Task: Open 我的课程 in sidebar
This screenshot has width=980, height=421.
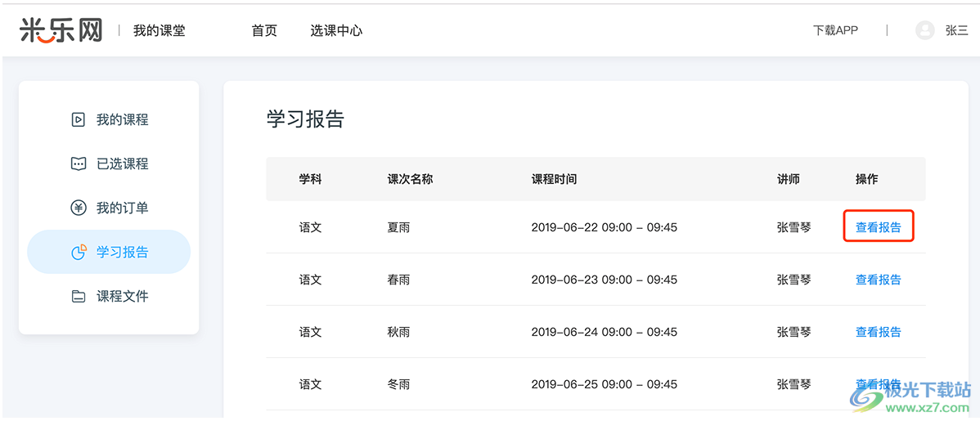Action: tap(109, 119)
